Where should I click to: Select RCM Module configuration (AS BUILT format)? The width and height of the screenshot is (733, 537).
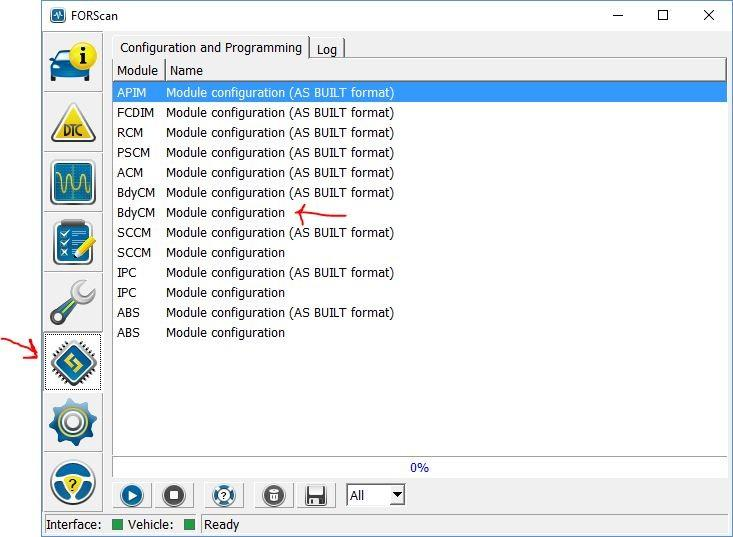point(419,133)
